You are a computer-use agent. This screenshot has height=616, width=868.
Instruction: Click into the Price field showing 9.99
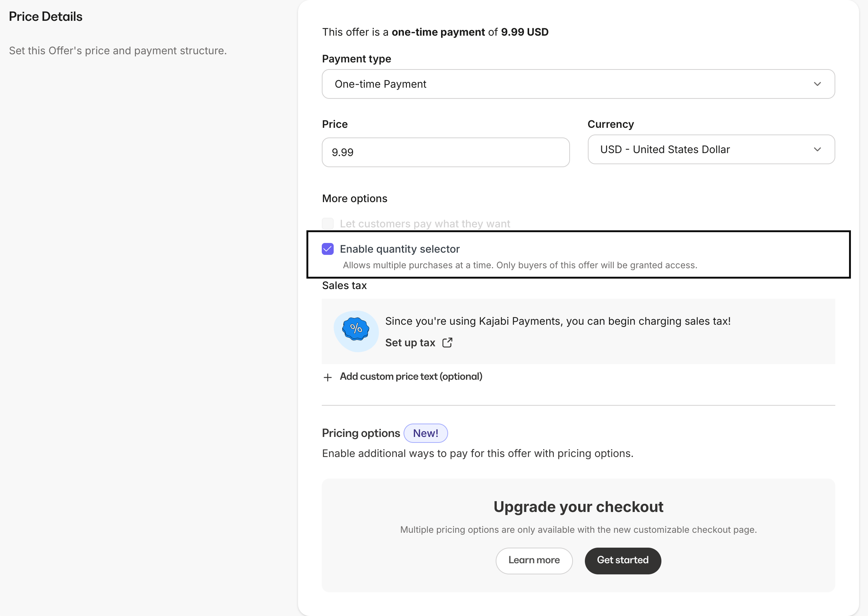446,152
